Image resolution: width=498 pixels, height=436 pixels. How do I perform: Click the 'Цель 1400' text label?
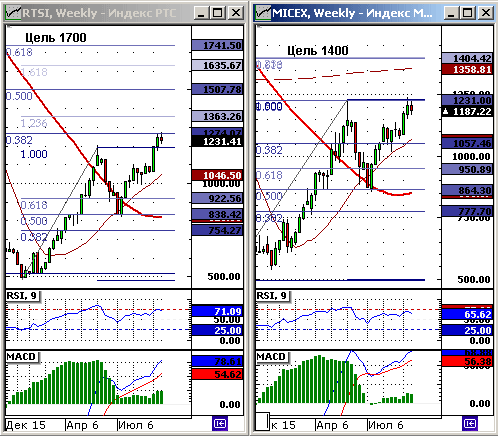tap(318, 51)
